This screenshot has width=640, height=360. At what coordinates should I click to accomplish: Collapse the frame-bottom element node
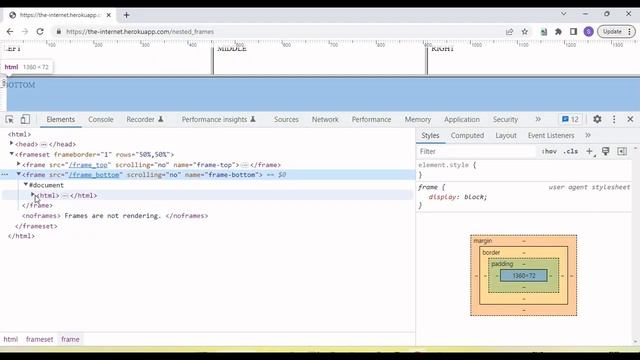coord(18,174)
